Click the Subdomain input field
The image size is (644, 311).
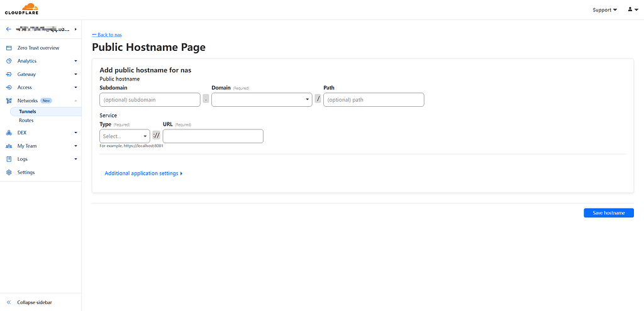coord(150,100)
